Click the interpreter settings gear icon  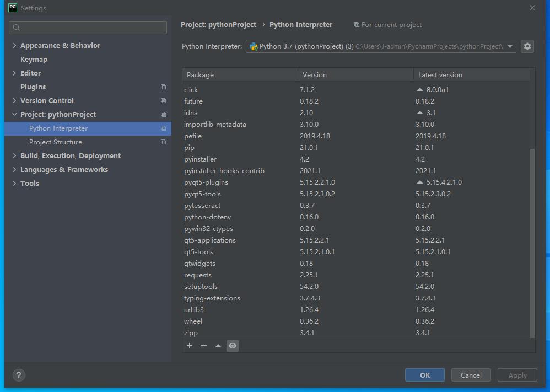[527, 46]
